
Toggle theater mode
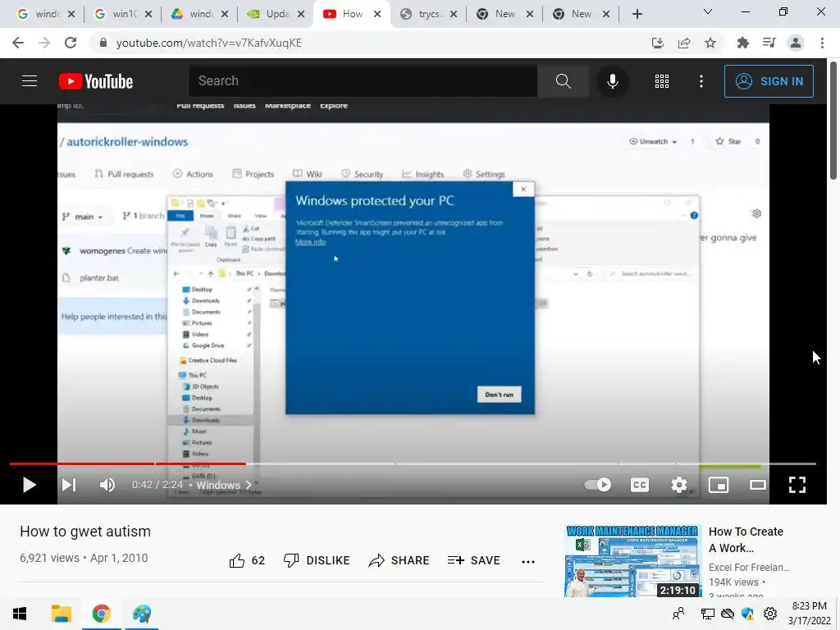pyautogui.click(x=757, y=485)
